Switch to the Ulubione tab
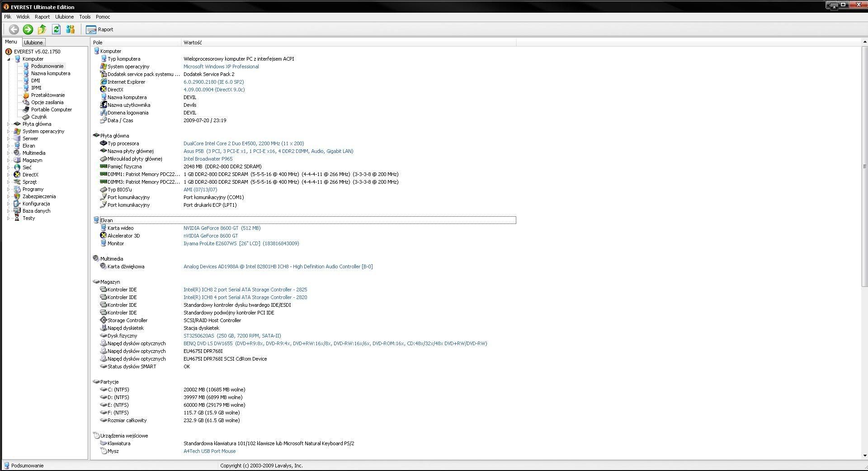 33,43
